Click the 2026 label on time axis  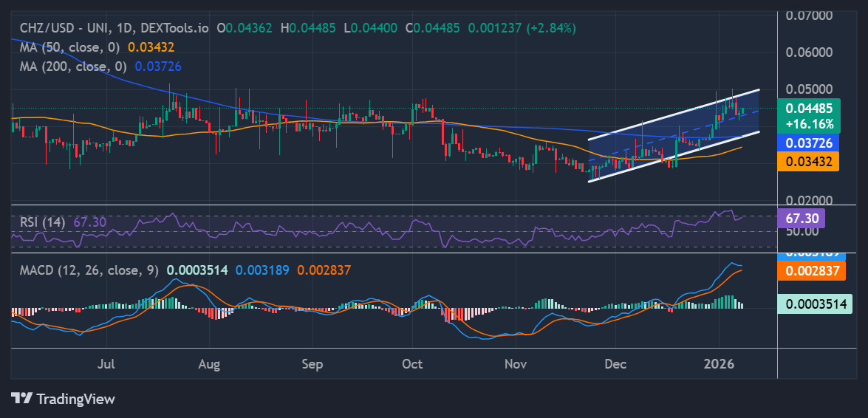719,364
